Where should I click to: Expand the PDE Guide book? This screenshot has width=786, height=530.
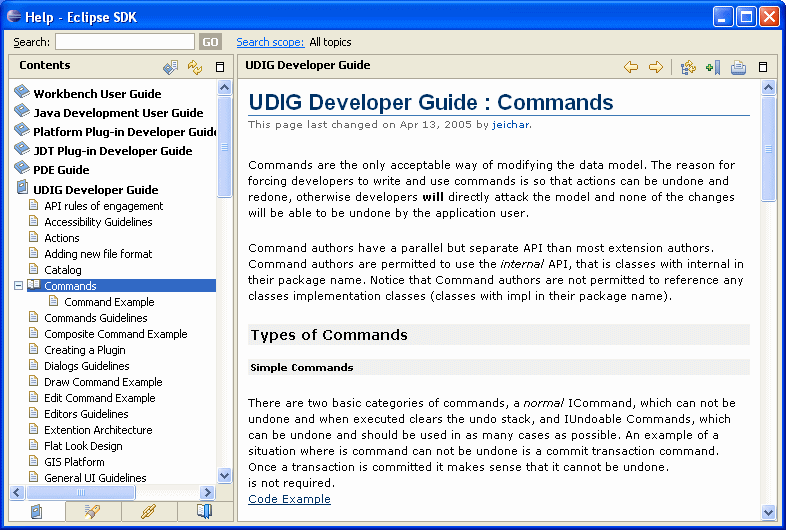[22, 169]
